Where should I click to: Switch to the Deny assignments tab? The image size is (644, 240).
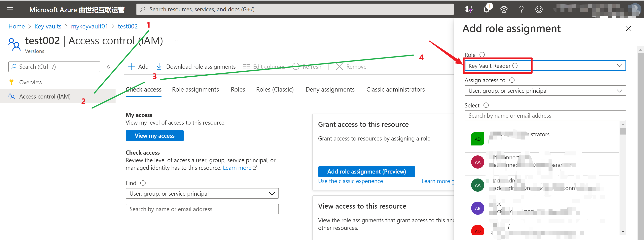pos(330,90)
